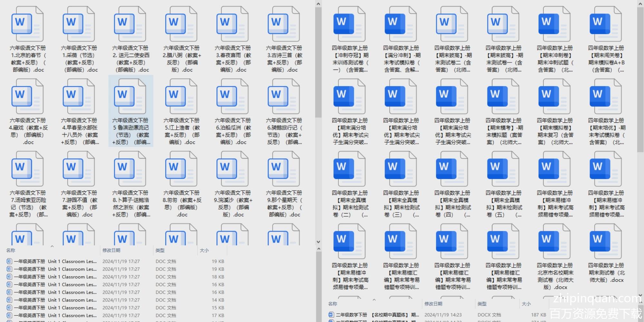This screenshot has width=644, height=322.
Task: Choose the 3.古诗三首 Word file
Action: tap(284, 24)
